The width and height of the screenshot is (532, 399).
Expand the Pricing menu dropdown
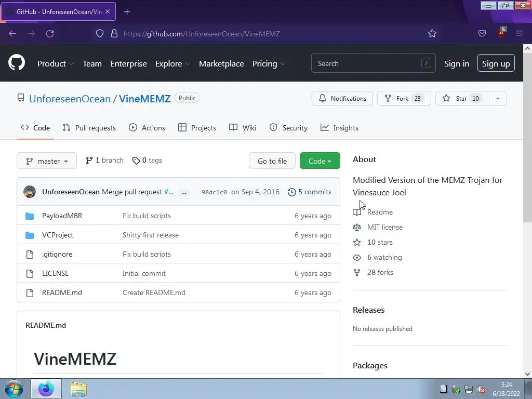[269, 63]
